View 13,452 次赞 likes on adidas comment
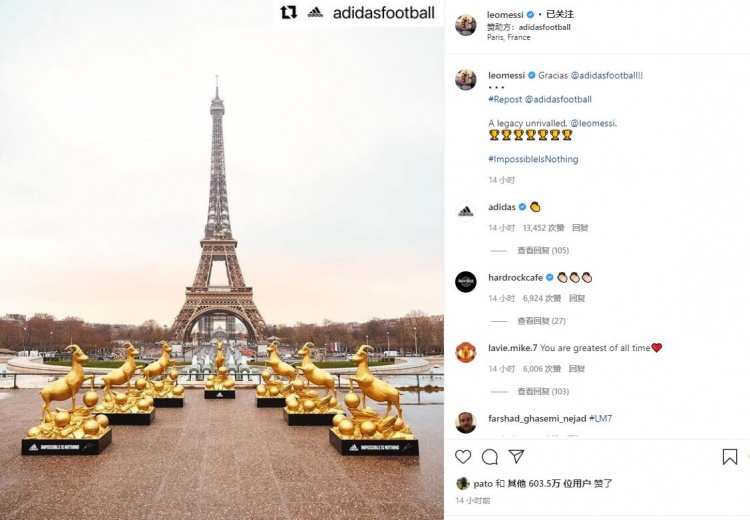Viewport: 750px width, 520px height. pyautogui.click(x=543, y=228)
